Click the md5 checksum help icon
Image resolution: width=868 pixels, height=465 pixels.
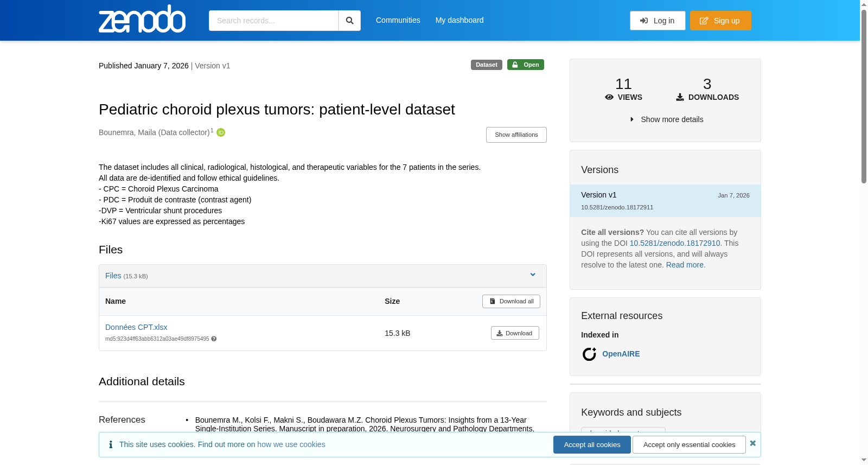(x=214, y=339)
